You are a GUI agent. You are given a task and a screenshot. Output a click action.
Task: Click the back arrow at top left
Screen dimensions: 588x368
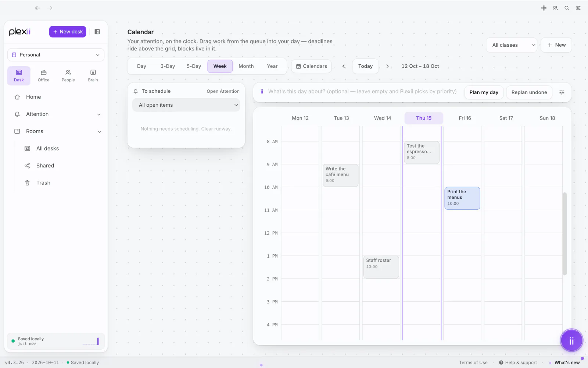pyautogui.click(x=37, y=8)
